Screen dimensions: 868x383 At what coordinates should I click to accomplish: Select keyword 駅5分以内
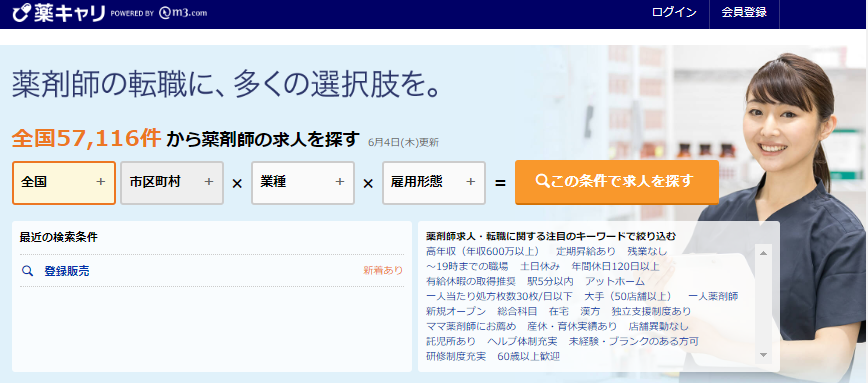click(x=550, y=281)
